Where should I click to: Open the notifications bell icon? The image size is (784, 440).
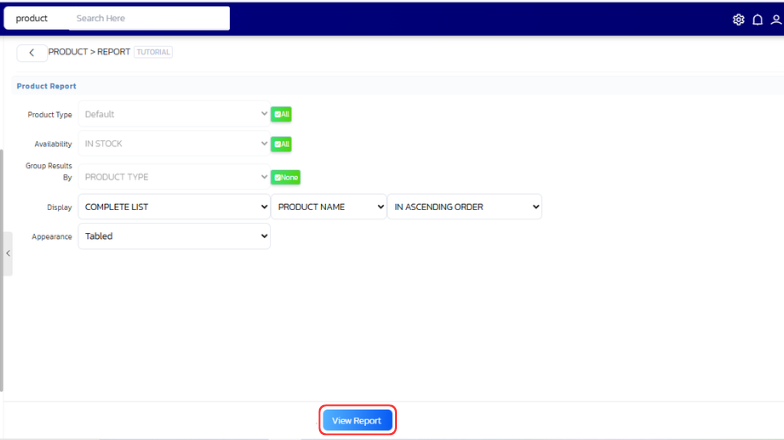[758, 20]
